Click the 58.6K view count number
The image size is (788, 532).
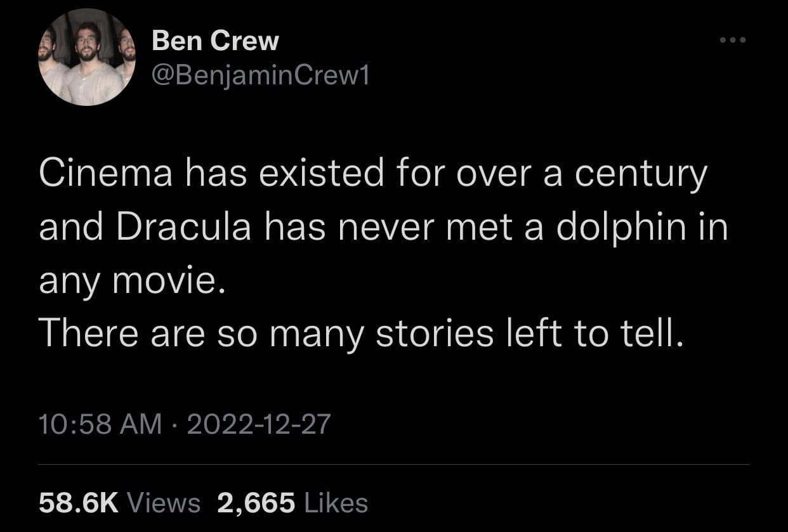(x=78, y=503)
